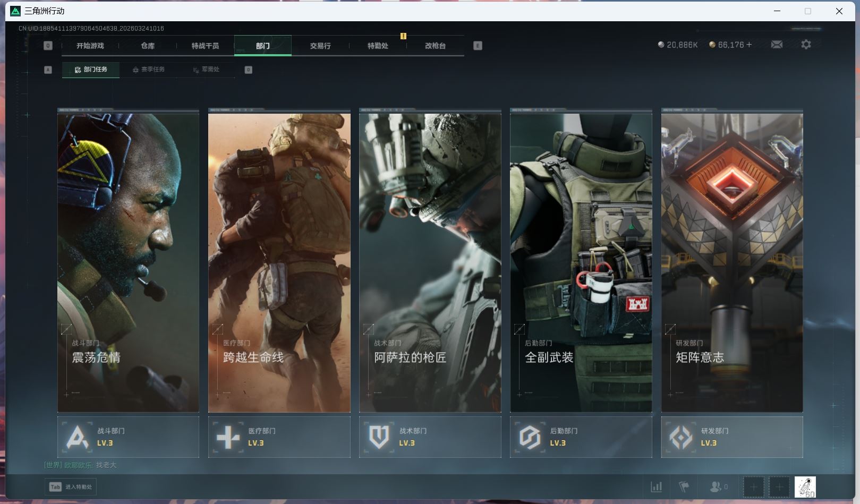Open the 仓库 tab
Viewport: 860px width, 504px height.
coord(148,46)
